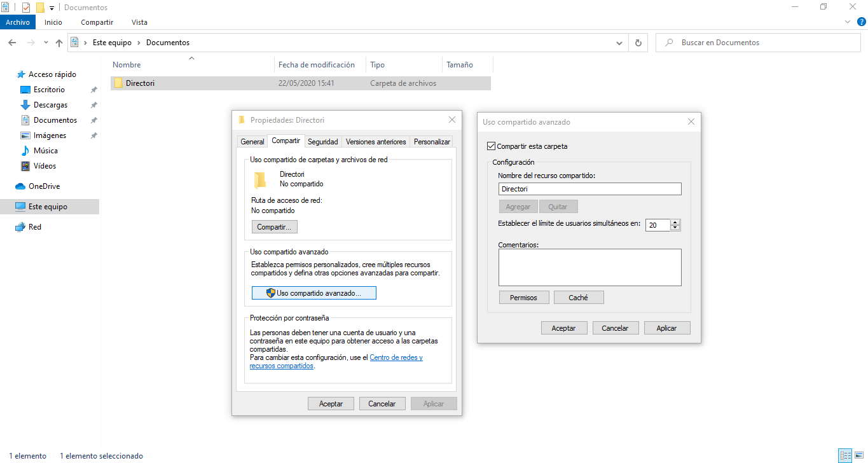
Task: Switch to the Seguridad tab
Action: pyautogui.click(x=323, y=142)
